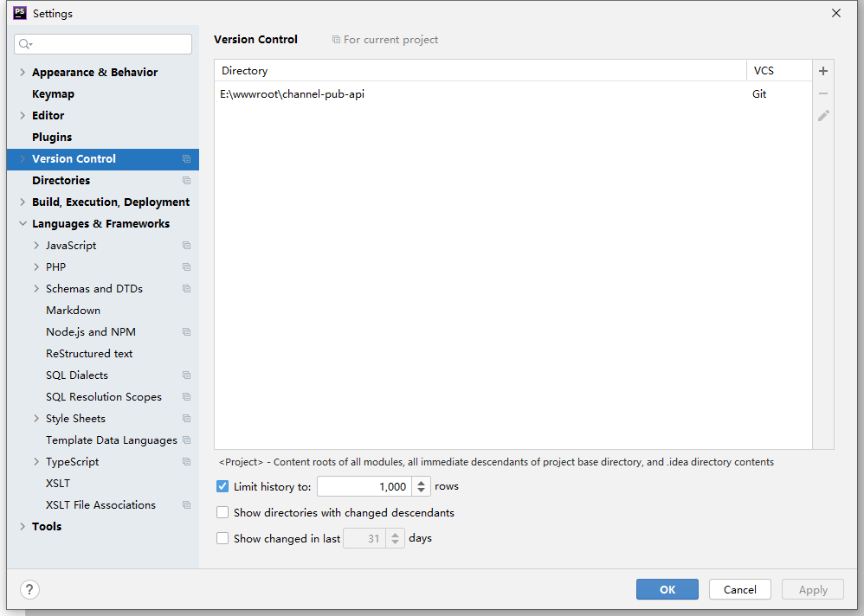Click the Cancel button

pos(739,589)
